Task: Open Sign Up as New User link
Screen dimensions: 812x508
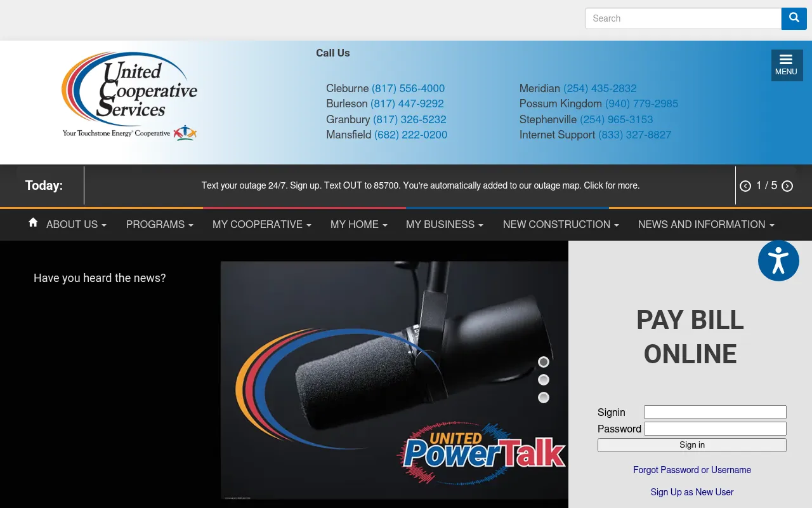Action: tap(692, 492)
